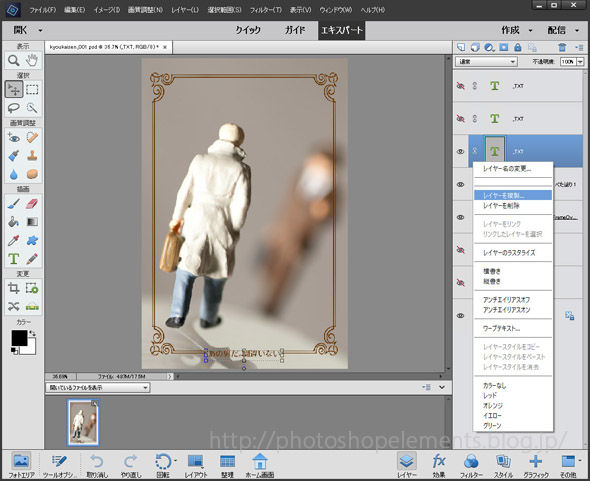Image resolution: width=590 pixels, height=481 pixels.
Task: Open the グラフィック Graphics panel
Action: coord(536,465)
